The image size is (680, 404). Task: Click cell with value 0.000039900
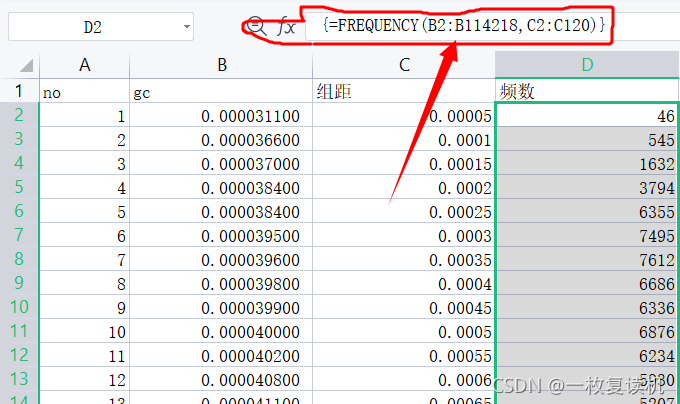[x=221, y=307]
